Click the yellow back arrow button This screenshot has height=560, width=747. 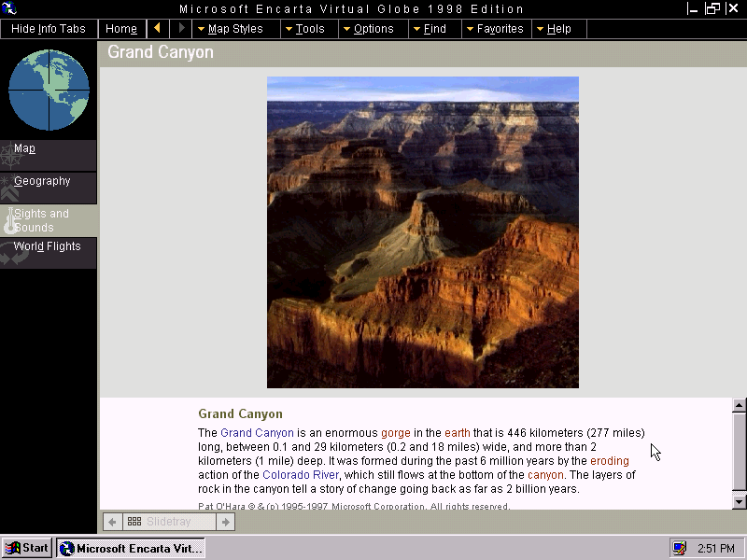157,29
